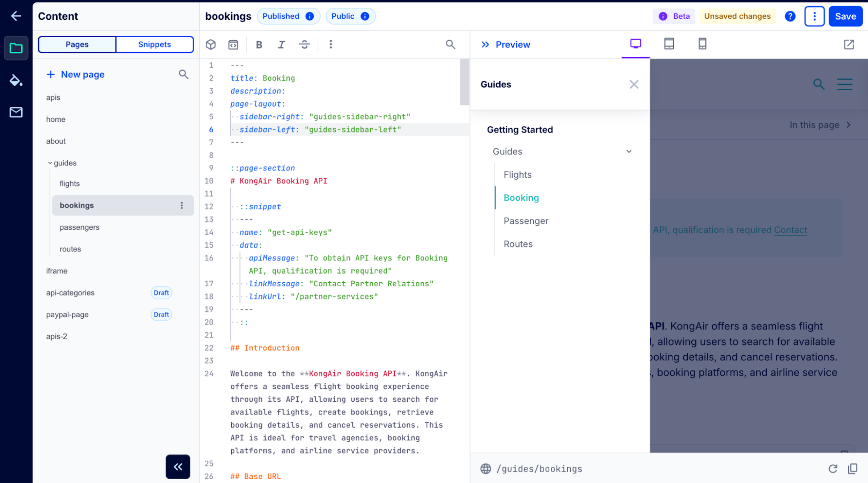Click the cube component icon in editor toolbar
868x483 pixels.
(211, 44)
